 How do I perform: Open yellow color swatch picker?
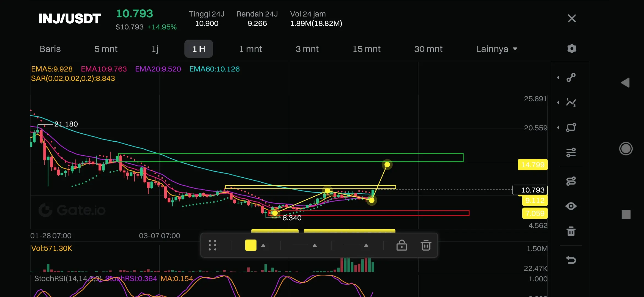[x=251, y=245]
